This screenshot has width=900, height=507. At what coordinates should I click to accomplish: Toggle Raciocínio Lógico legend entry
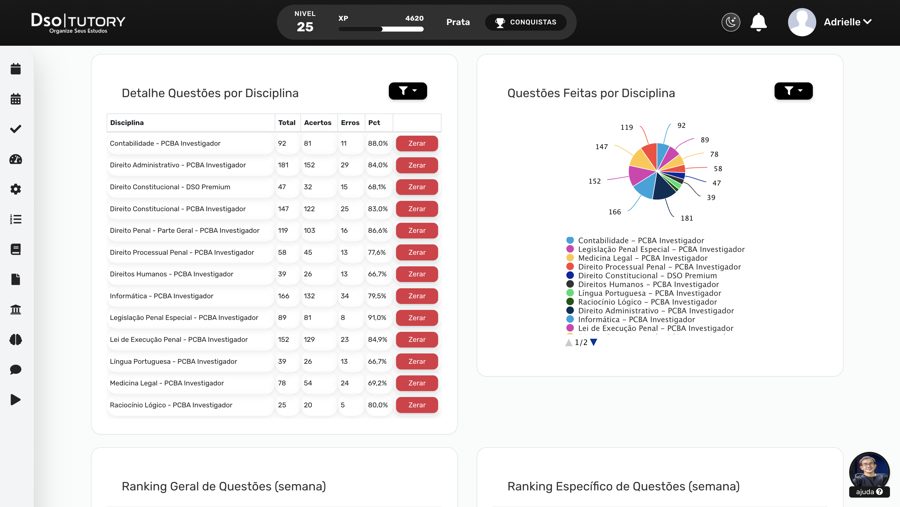pos(642,302)
